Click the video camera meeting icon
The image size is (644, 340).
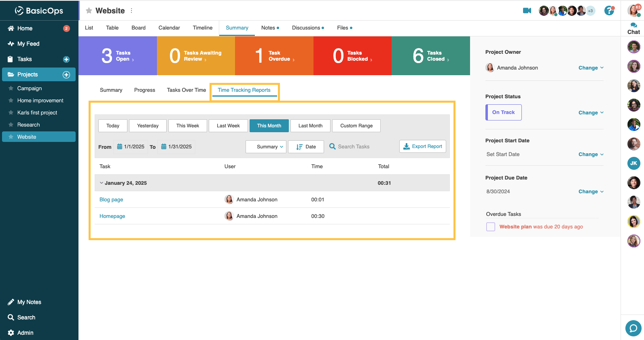527,11
